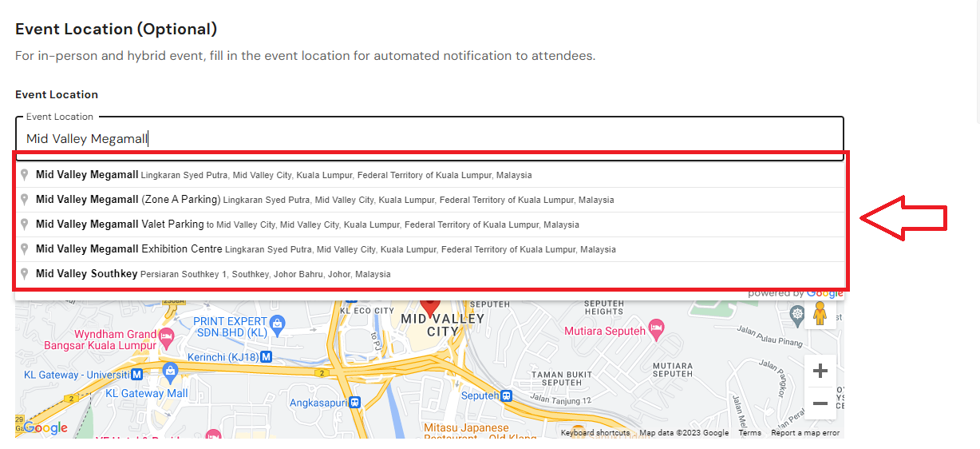Open the Google logo on the map
The width and height of the screenshot is (980, 449).
coord(45,427)
